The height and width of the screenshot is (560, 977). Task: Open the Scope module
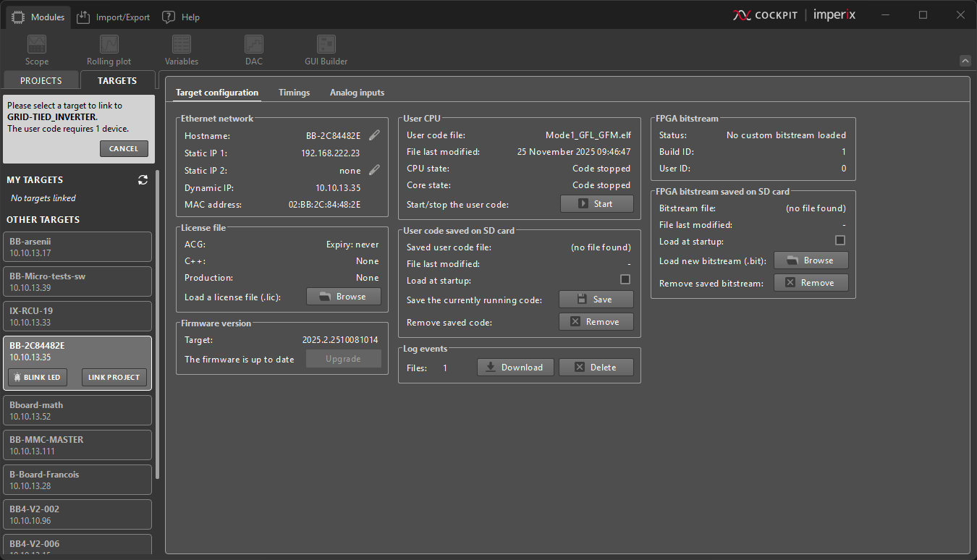(x=37, y=50)
